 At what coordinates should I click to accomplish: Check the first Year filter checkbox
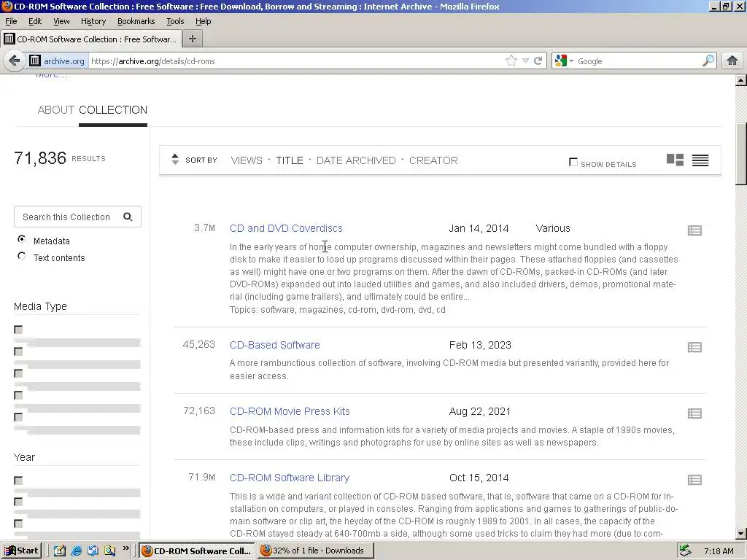(18, 481)
